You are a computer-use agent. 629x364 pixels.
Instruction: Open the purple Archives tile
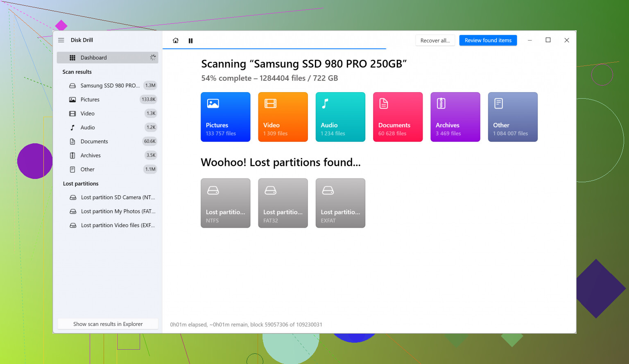click(455, 117)
